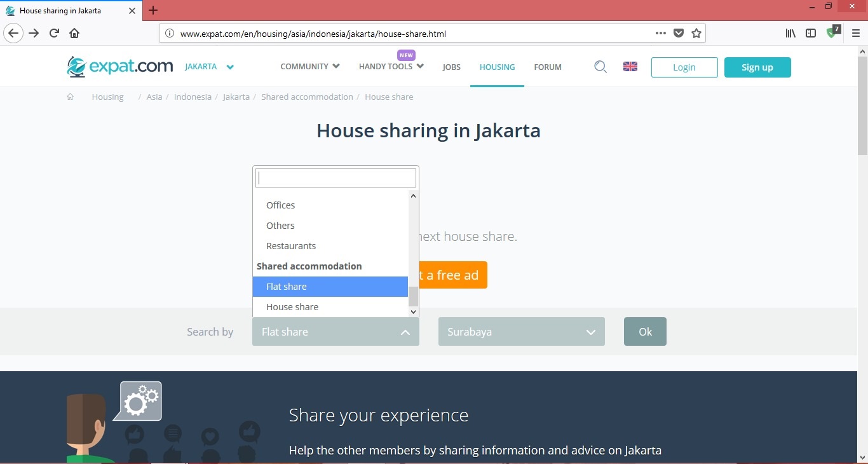Viewport: 868px width, 464px height.
Task: Click the site search magnifier icon
Action: (x=600, y=67)
